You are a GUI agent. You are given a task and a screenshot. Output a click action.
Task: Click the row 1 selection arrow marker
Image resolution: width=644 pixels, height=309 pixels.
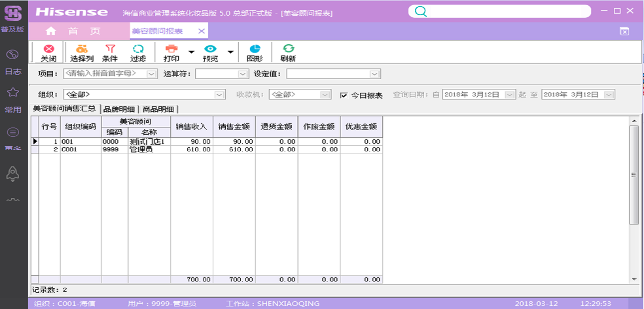[35, 142]
